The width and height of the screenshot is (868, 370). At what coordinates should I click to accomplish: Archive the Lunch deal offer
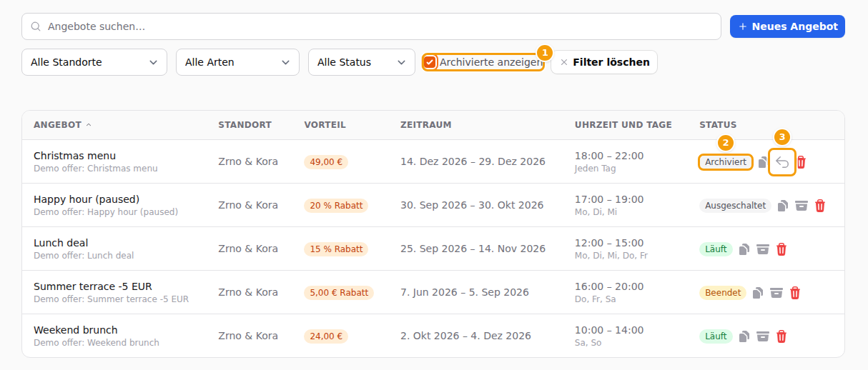tap(763, 249)
